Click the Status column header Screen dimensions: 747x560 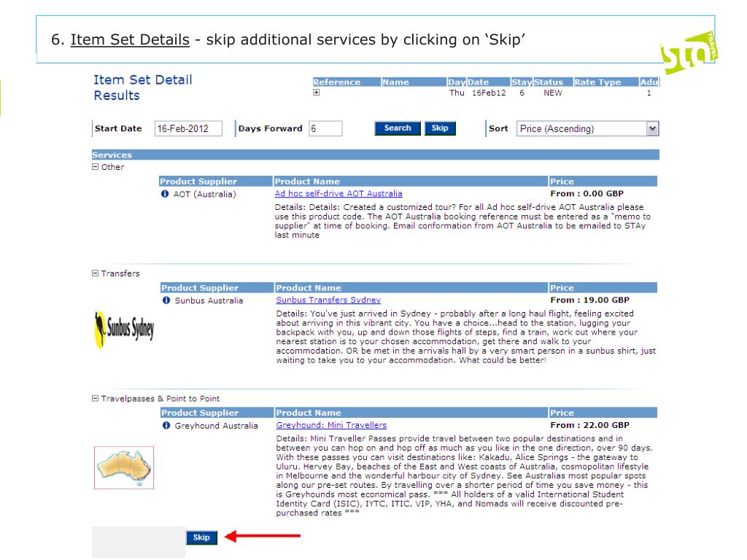coord(553,82)
